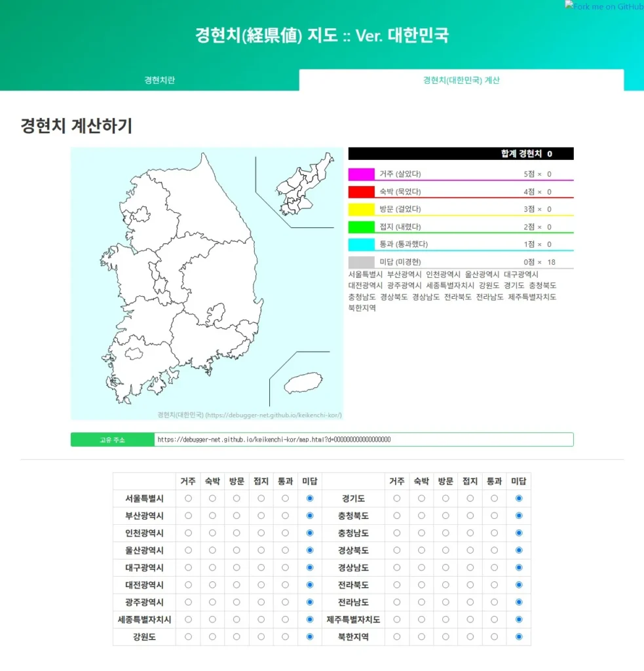Click the yellow 방문 legend swatch
Screen dimensions: 644x671
[x=361, y=210]
